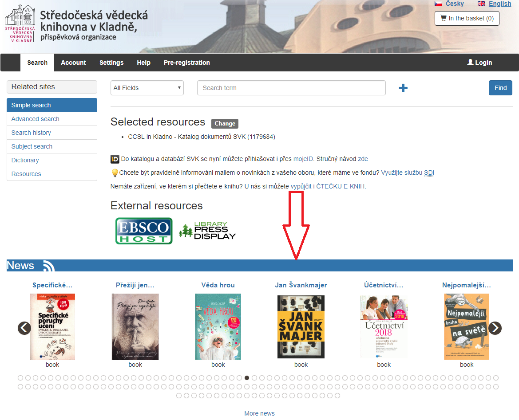The height and width of the screenshot is (420, 519).
Task: Open the Jan Švankmajer book cover
Action: click(301, 327)
